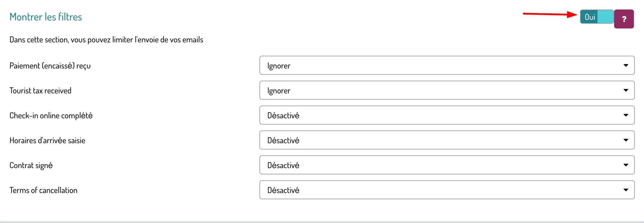The width and height of the screenshot is (644, 223).
Task: Click the arrow icon in the Contrat signé field
Action: pyautogui.click(x=626, y=165)
